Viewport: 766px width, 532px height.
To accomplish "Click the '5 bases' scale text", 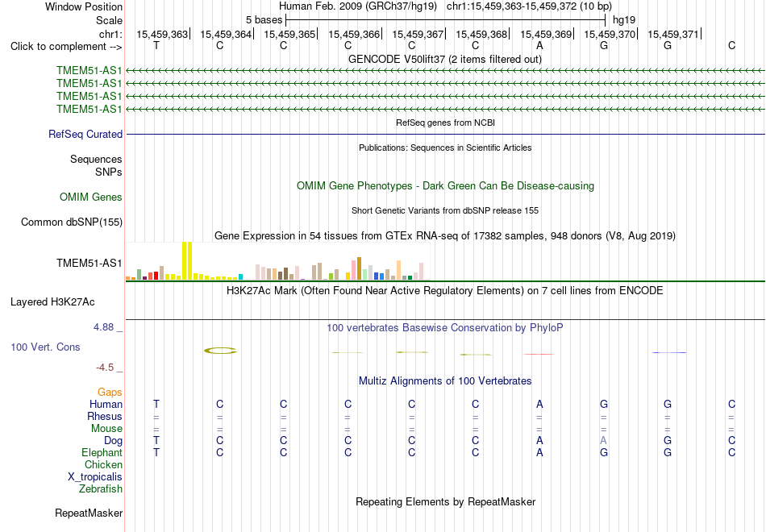I will [264, 20].
